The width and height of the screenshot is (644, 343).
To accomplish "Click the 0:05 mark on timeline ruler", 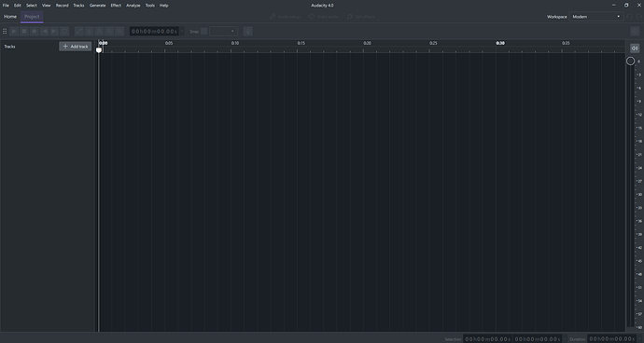I will coord(169,43).
